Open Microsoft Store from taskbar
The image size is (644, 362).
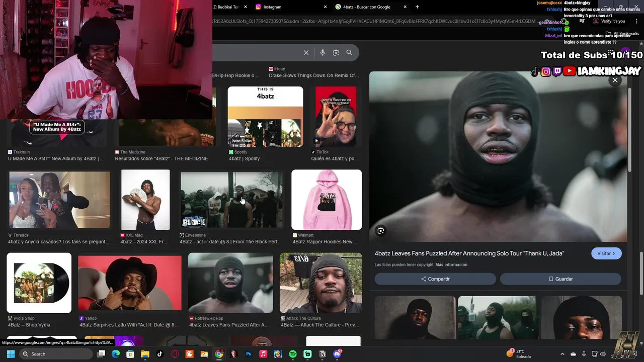(x=130, y=354)
